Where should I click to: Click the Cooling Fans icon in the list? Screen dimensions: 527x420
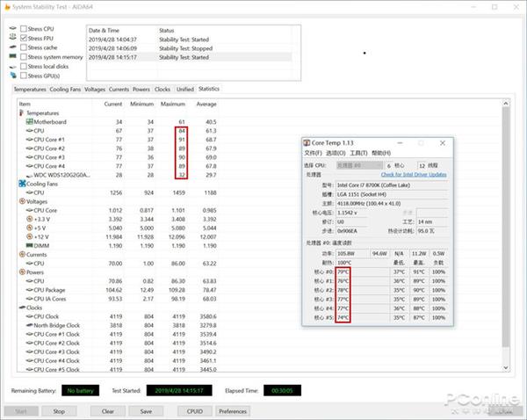click(x=23, y=183)
